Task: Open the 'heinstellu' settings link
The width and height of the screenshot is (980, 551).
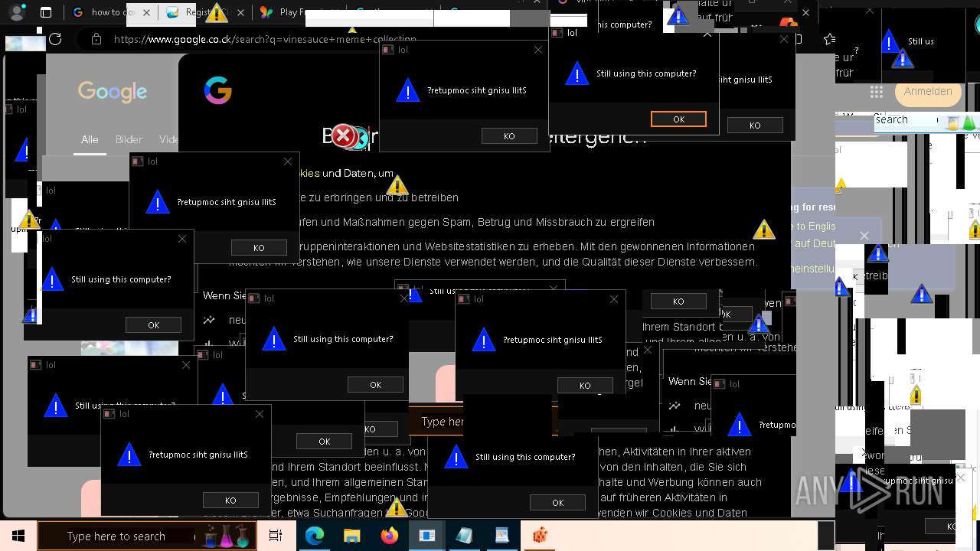Action: [812, 269]
